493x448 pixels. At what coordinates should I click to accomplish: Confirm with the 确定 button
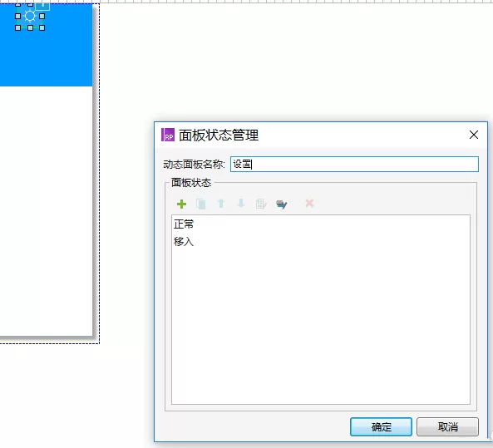click(x=381, y=426)
